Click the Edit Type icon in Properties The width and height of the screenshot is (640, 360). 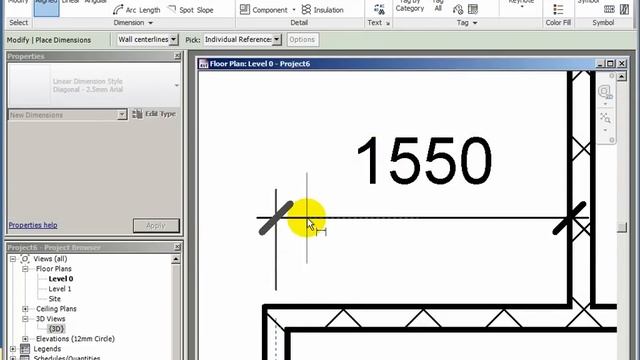click(138, 114)
